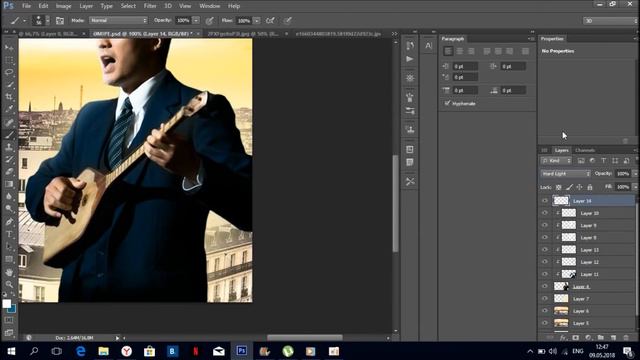
Task: Toggle the Brush panel from options bar
Action: (x=60, y=20)
